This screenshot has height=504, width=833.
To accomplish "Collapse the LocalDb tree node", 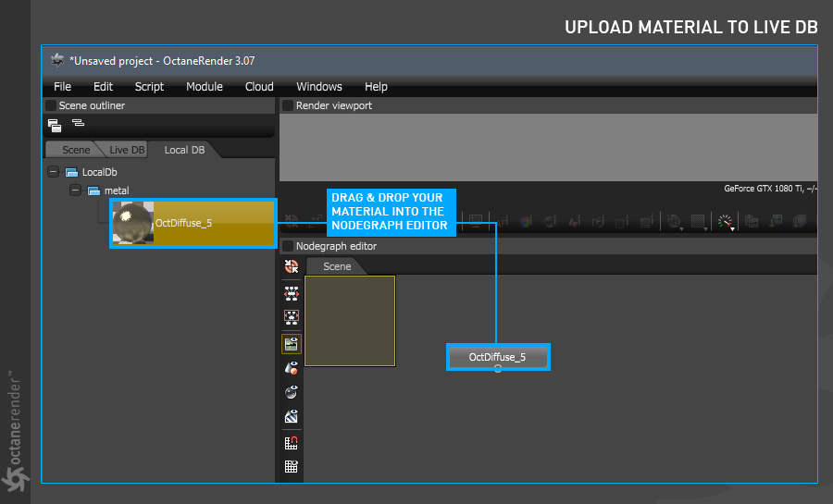I will pyautogui.click(x=53, y=172).
